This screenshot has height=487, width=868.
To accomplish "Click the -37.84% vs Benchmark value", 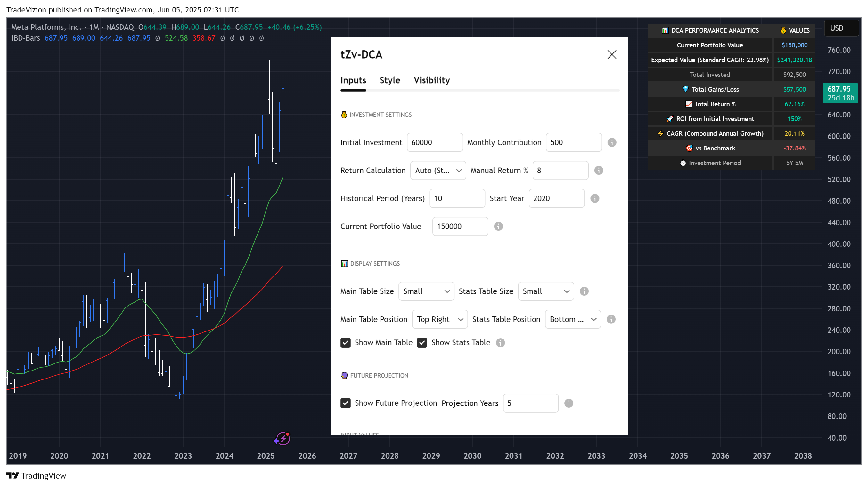I will pos(794,148).
